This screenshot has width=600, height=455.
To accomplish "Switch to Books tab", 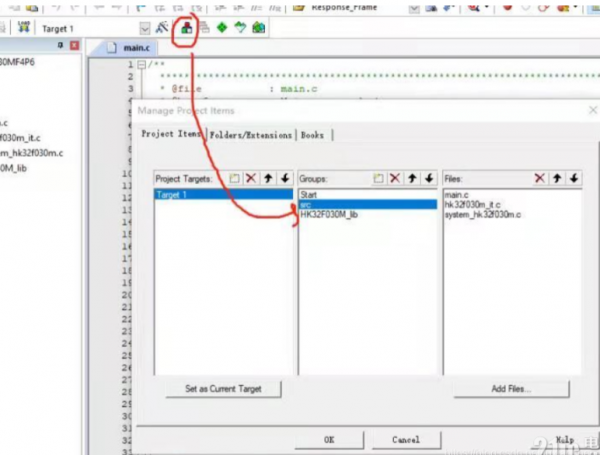I will click(313, 135).
